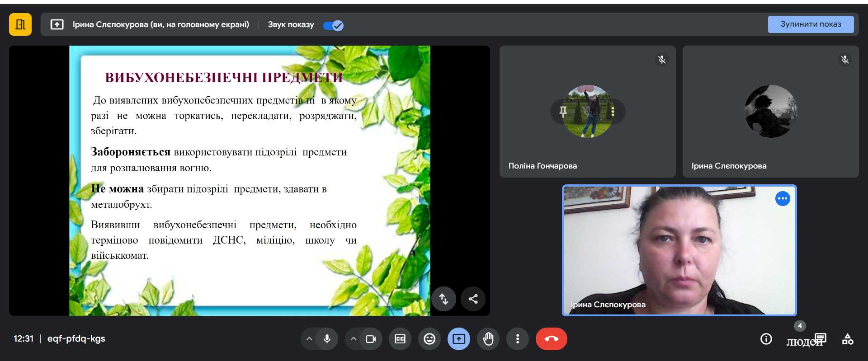Open the chat panel icon

coord(821,339)
